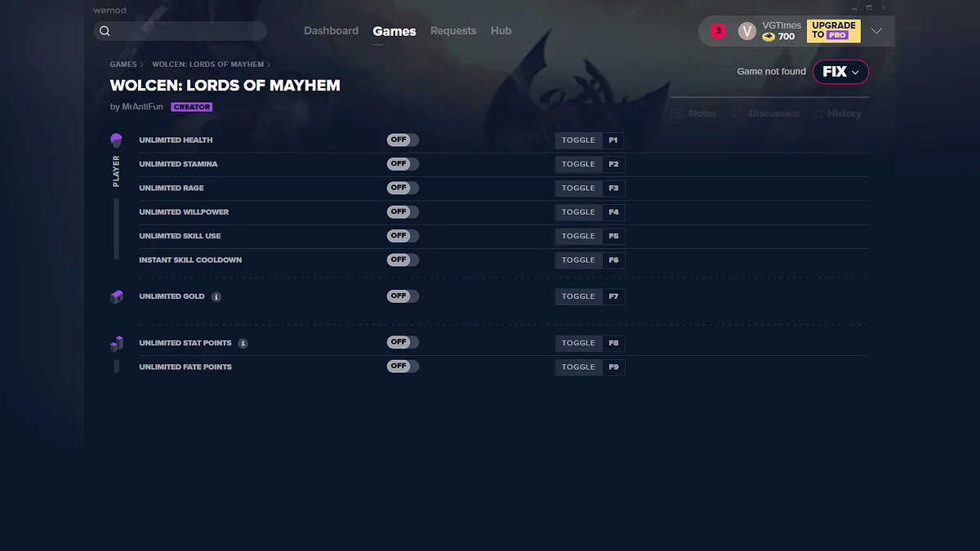Click the TOGGLE F5 hotkey button
This screenshot has height=551, width=980.
click(x=590, y=236)
